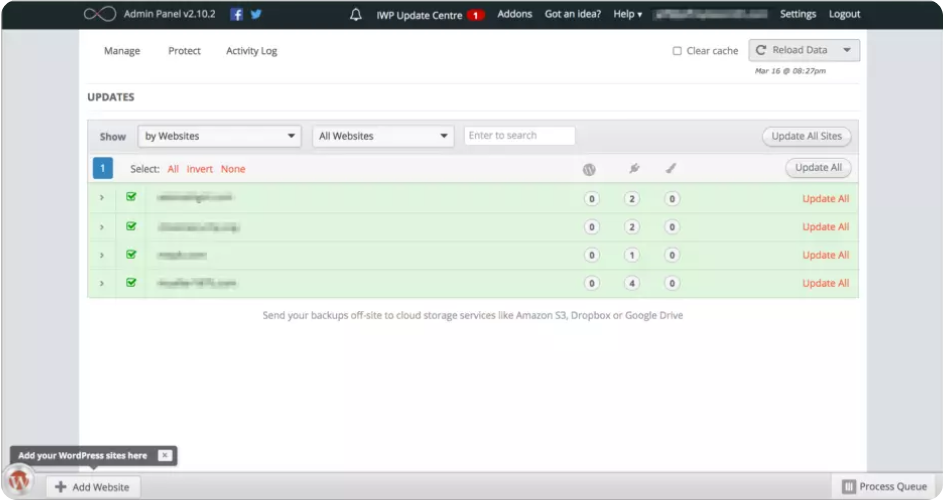Expand the first website row

coord(102,197)
